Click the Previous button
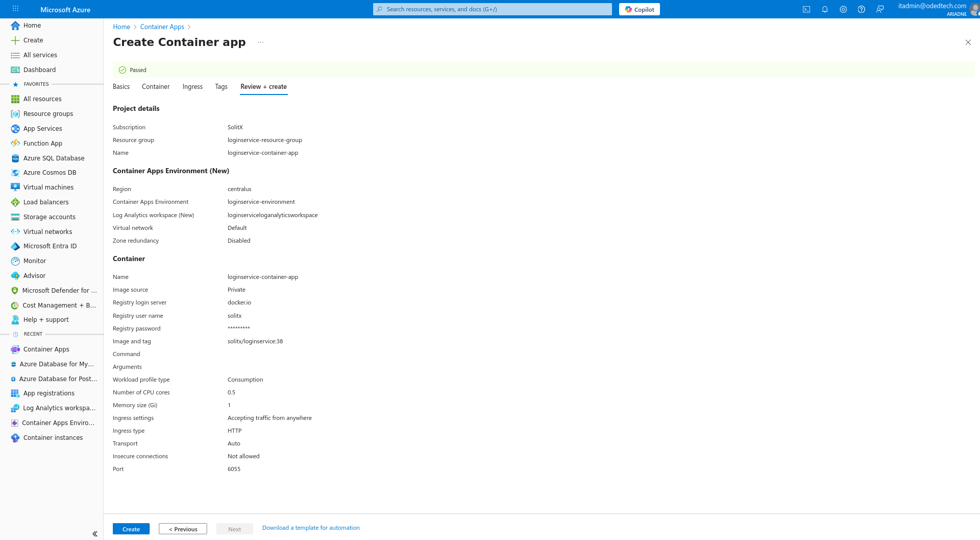This screenshot has width=980, height=540. tap(183, 529)
